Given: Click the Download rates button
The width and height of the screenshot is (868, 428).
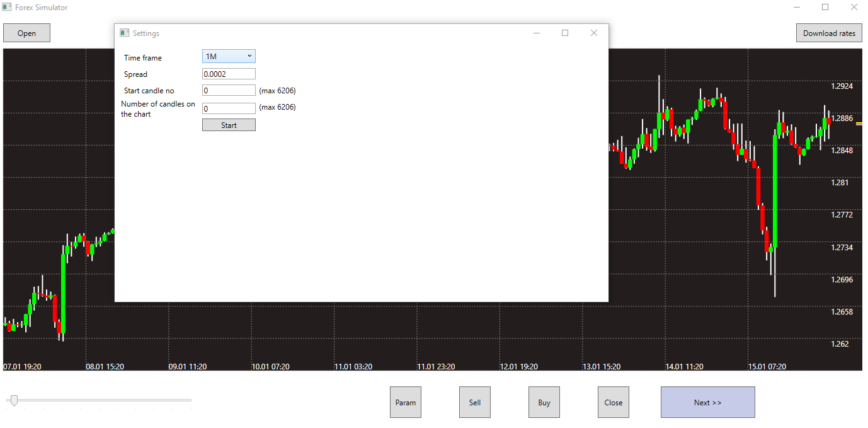Looking at the screenshot, I should [829, 33].
